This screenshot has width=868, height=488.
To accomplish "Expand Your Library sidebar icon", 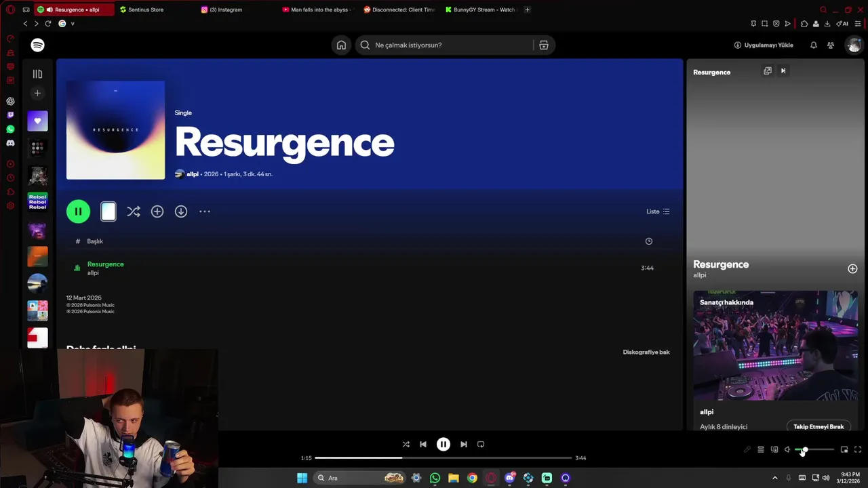I will 37,74.
